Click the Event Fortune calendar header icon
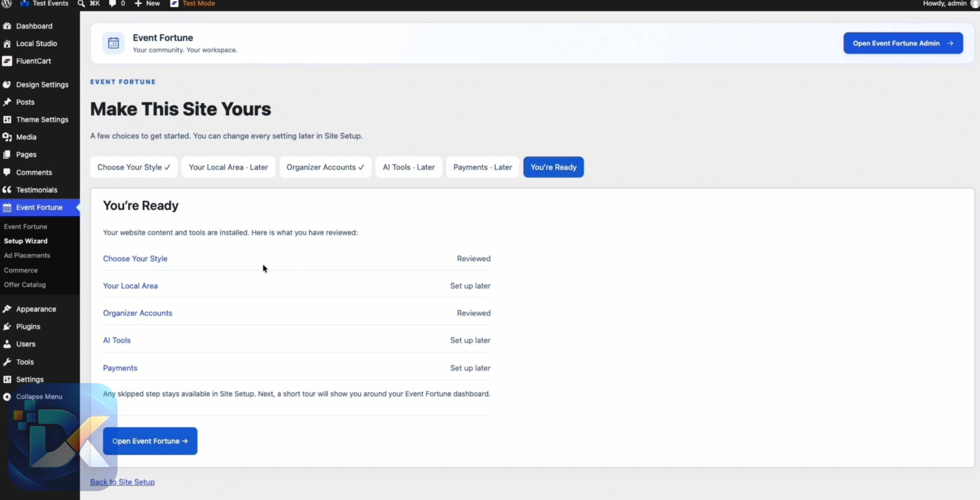The width and height of the screenshot is (980, 500). point(113,43)
